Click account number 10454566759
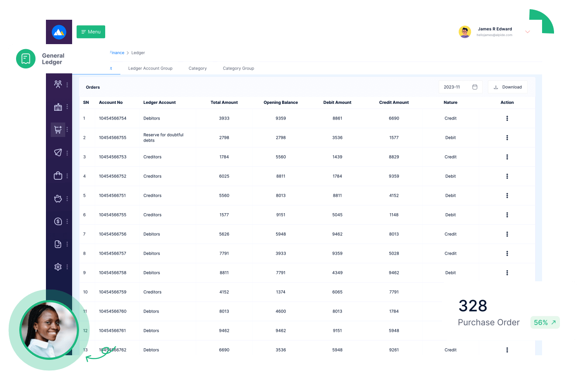Screen dimensions: 588x375 113,292
